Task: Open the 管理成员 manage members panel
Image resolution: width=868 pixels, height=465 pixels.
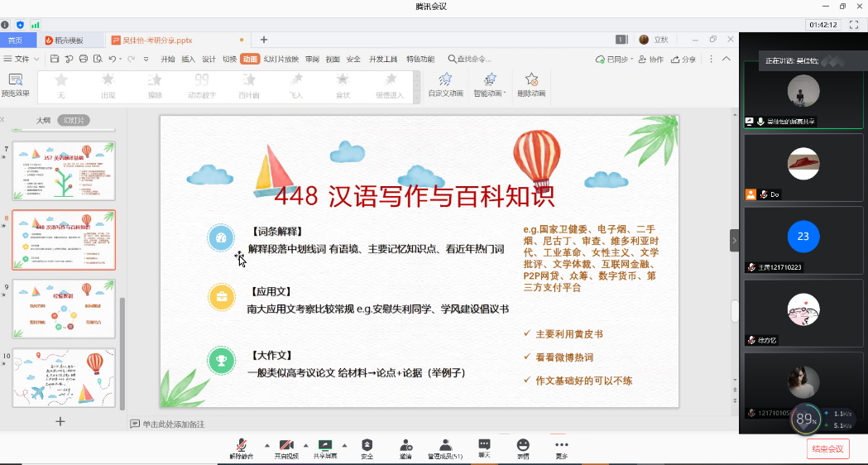Action: (x=444, y=445)
